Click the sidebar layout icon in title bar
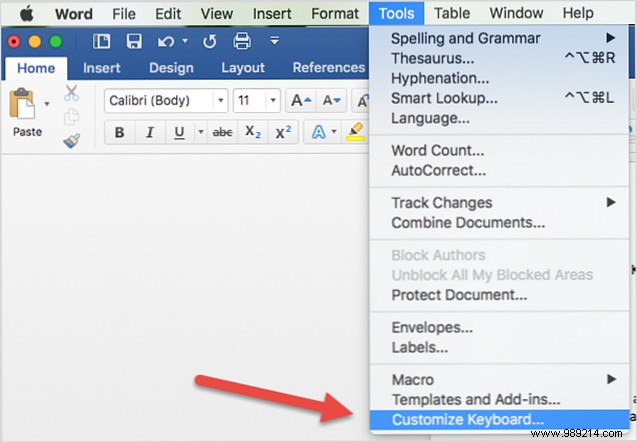This screenshot has height=442, width=637. point(101,41)
